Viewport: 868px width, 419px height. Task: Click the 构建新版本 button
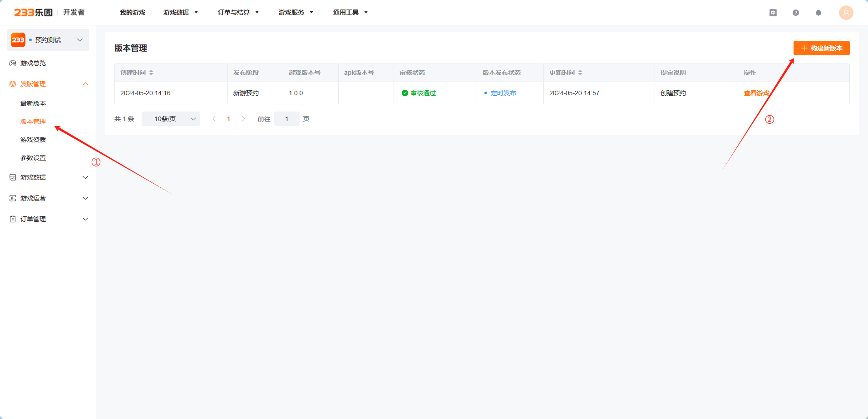click(x=822, y=48)
